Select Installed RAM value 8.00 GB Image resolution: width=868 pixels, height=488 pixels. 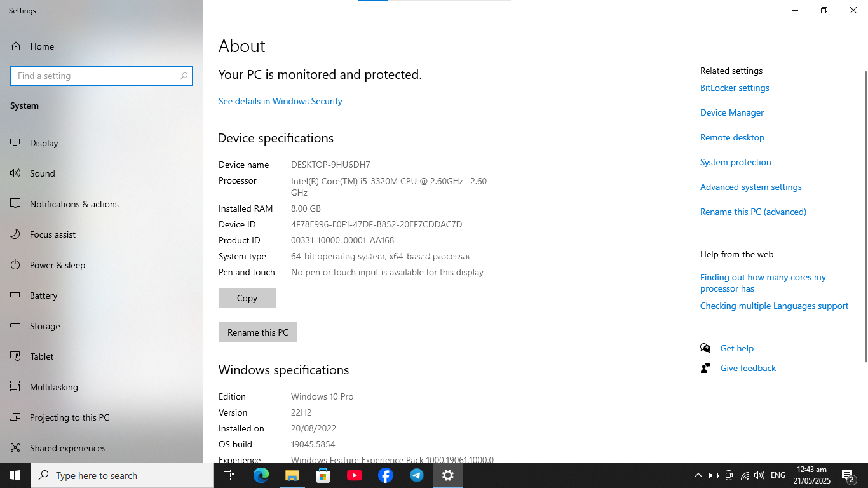(x=306, y=208)
